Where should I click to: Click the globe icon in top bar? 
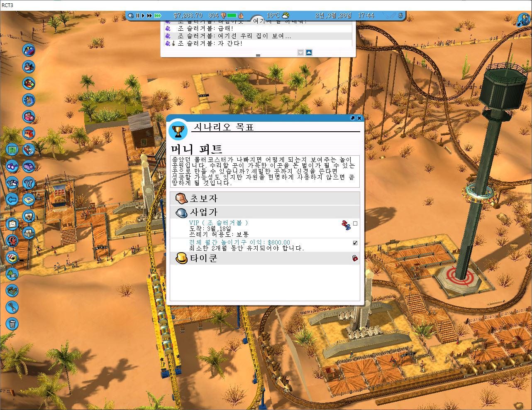131,15
